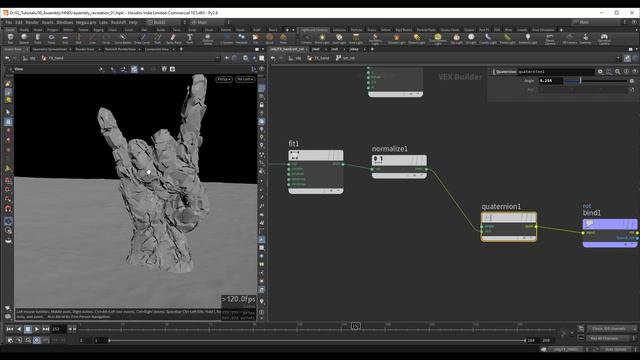This screenshot has width=640, height=360.
Task: Switch to the Geometry Spreadsheet tab
Action: 49,49
